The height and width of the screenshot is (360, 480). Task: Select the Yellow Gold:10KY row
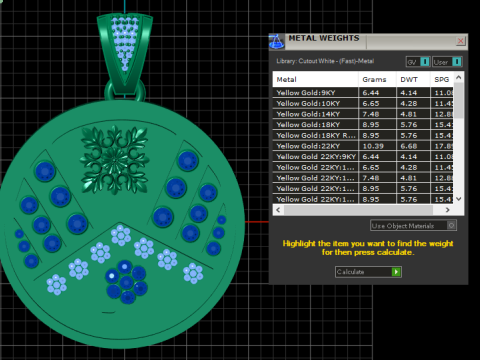pyautogui.click(x=363, y=103)
